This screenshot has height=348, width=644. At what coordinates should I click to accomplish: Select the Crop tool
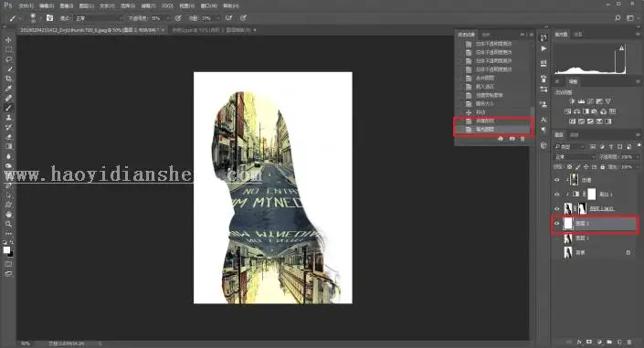point(8,79)
